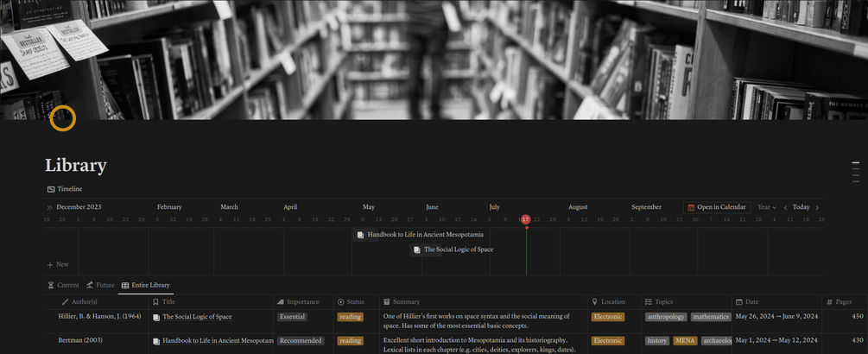
Task: Click Electronic location tag in Bertman row
Action: click(x=608, y=341)
